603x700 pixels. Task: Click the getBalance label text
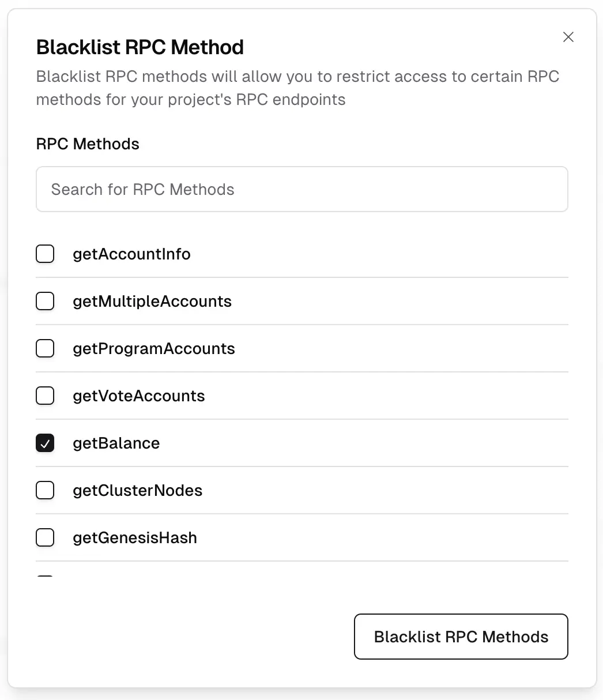pyautogui.click(x=116, y=443)
